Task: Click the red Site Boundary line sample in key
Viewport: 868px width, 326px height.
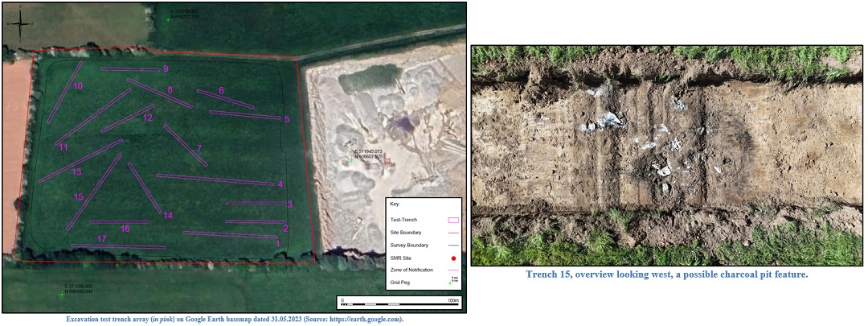Action: [452, 233]
